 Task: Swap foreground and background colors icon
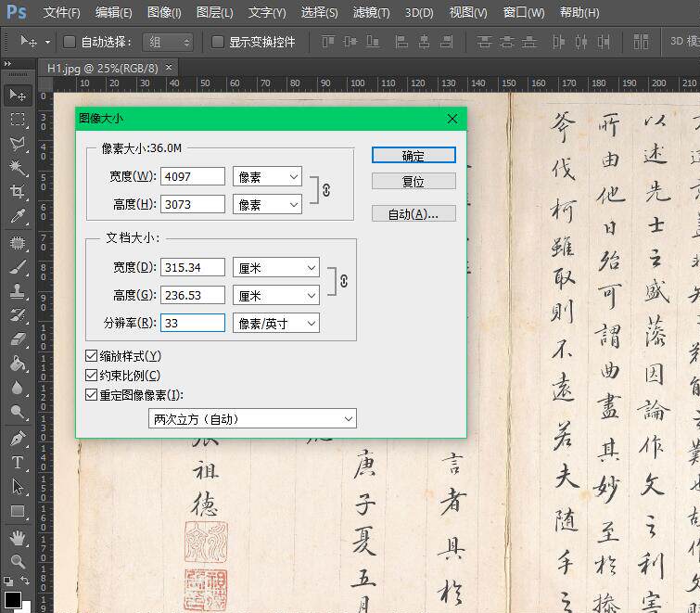point(25,581)
